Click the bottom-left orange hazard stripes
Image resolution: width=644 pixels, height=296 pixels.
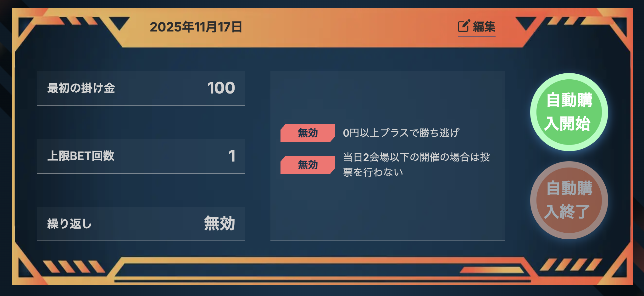click(74, 266)
